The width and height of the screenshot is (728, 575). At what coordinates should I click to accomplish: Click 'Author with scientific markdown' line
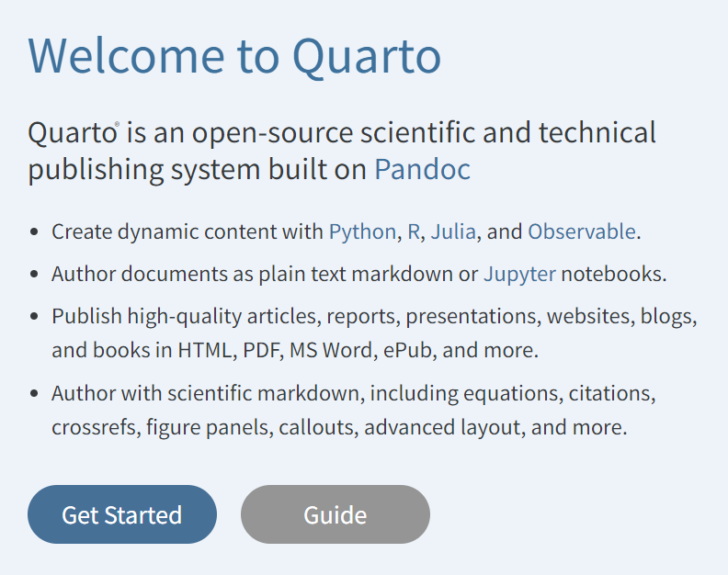coord(354,393)
